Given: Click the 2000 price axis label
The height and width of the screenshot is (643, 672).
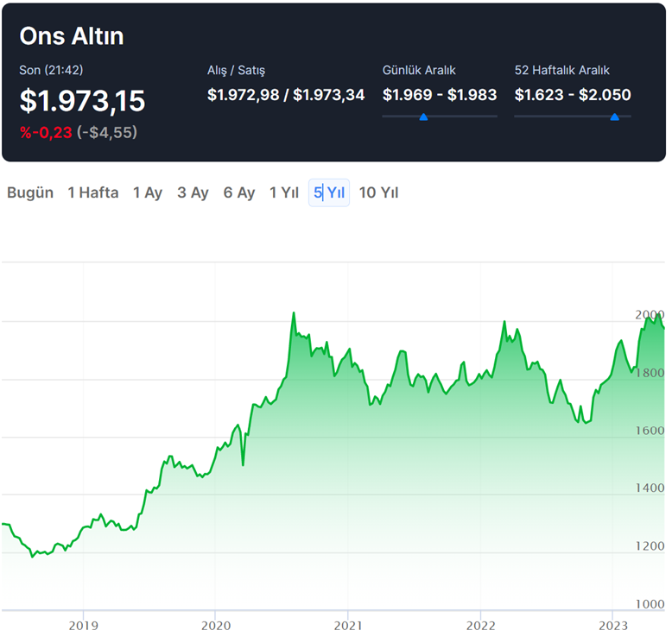Looking at the screenshot, I should pyautogui.click(x=650, y=315).
